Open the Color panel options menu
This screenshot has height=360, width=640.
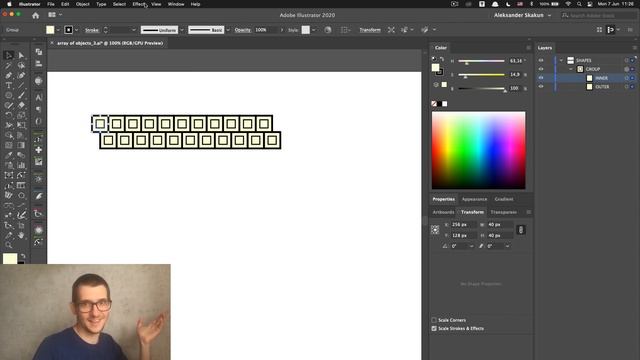coord(528,48)
